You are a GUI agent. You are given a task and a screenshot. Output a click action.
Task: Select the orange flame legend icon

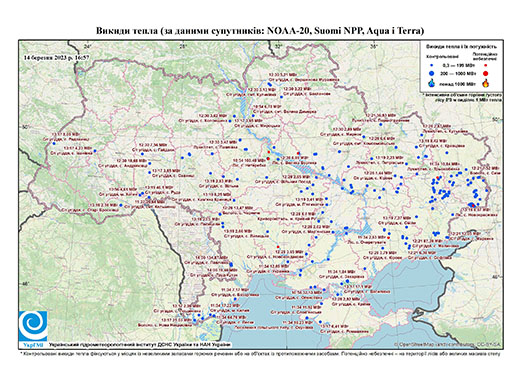486,83
